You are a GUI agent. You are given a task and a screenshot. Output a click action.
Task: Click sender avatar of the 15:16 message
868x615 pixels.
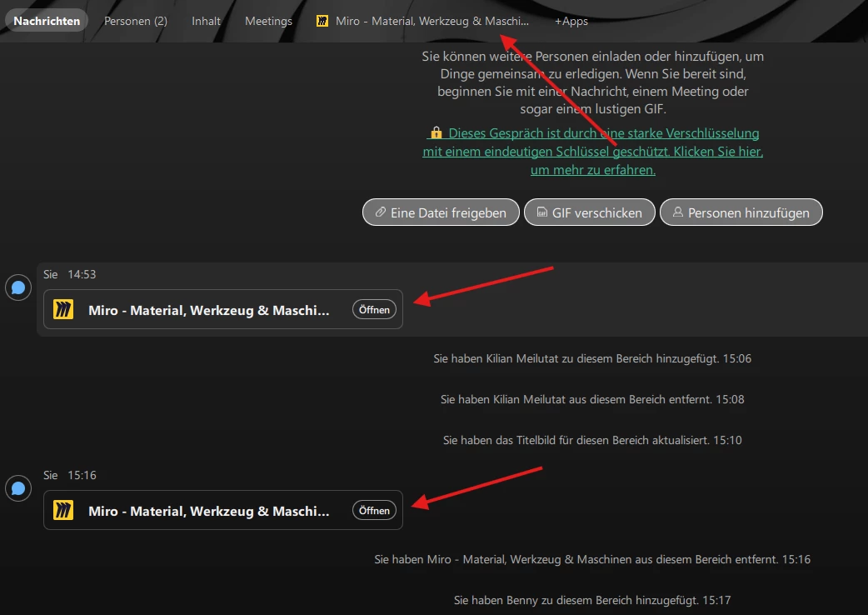18,488
